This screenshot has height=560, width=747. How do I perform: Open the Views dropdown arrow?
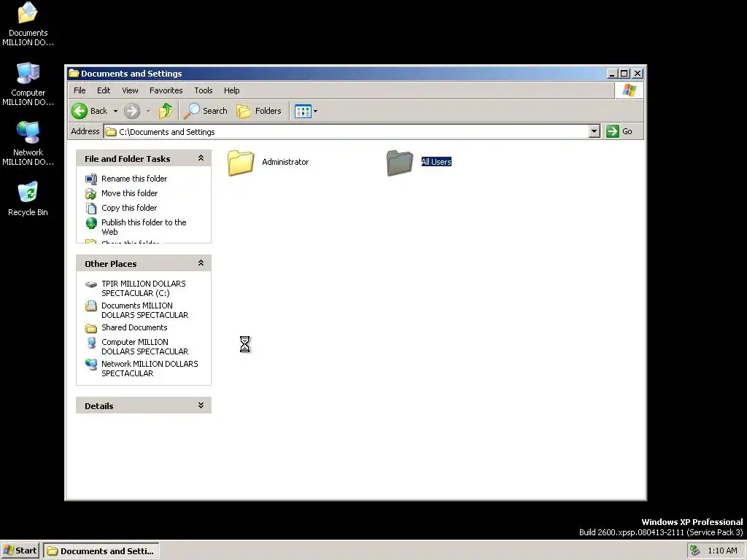coord(315,112)
